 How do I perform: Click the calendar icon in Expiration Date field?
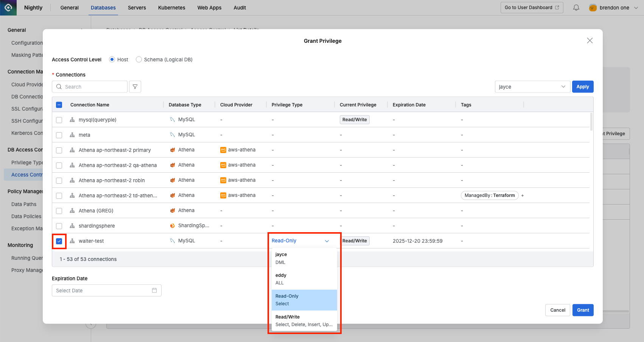(154, 290)
